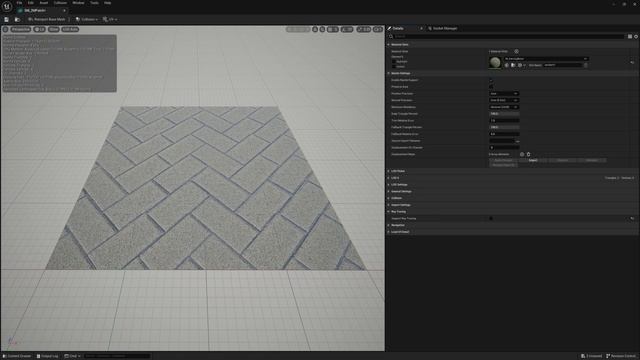Screen dimensions: 640x360
Task: Toggle Isolate for material Element 0
Action: point(394,67)
